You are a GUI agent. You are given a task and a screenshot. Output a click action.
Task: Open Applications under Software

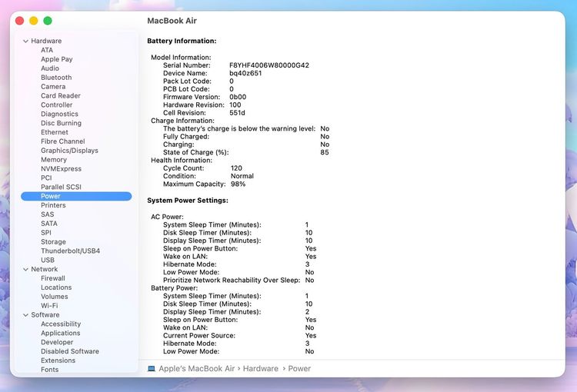pyautogui.click(x=60, y=333)
